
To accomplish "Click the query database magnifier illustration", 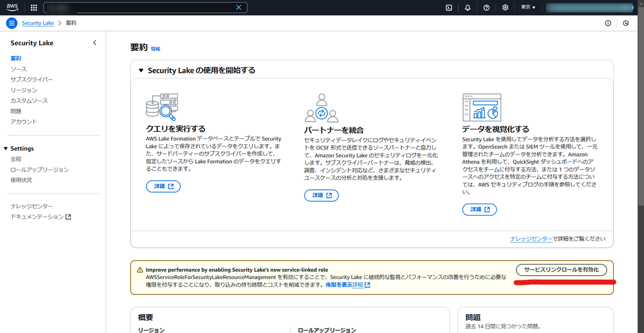I will point(162,106).
